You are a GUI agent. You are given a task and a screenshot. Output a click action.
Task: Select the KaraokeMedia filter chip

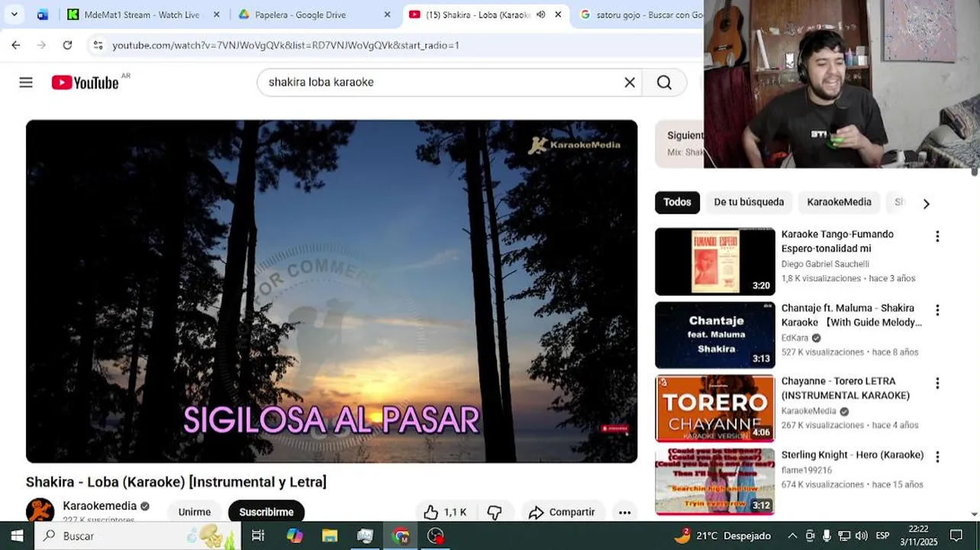point(839,202)
